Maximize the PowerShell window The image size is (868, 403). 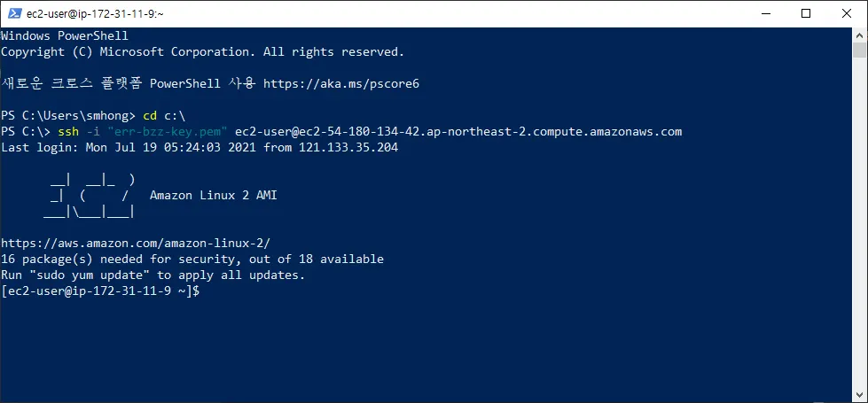tap(806, 14)
